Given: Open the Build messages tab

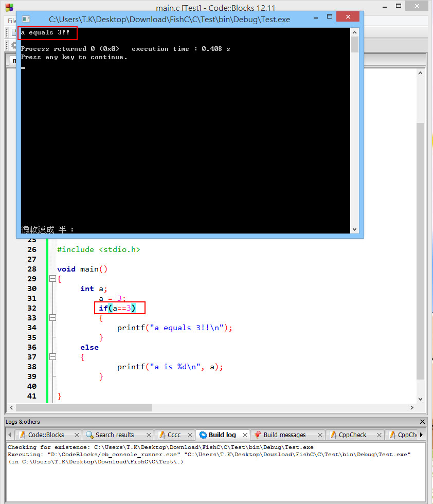Looking at the screenshot, I should pyautogui.click(x=284, y=435).
